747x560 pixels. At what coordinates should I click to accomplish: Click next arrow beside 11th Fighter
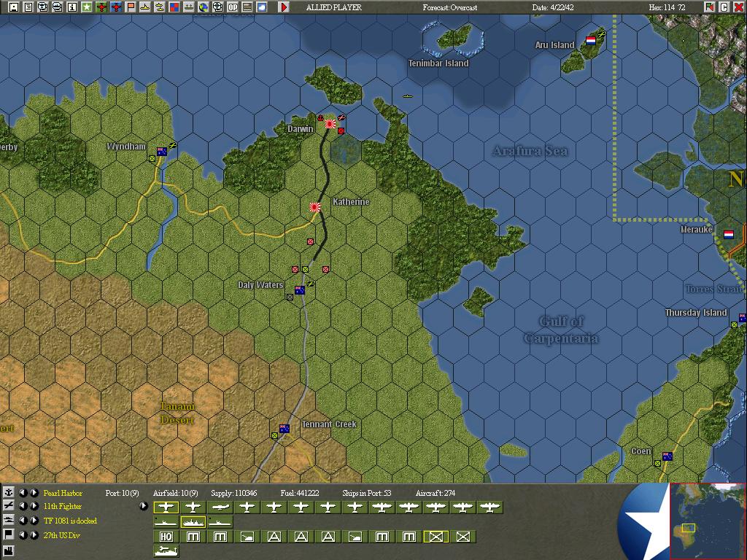34,506
